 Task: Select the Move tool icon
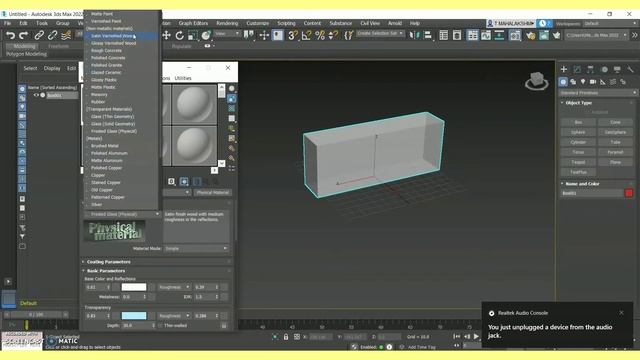click(166, 36)
